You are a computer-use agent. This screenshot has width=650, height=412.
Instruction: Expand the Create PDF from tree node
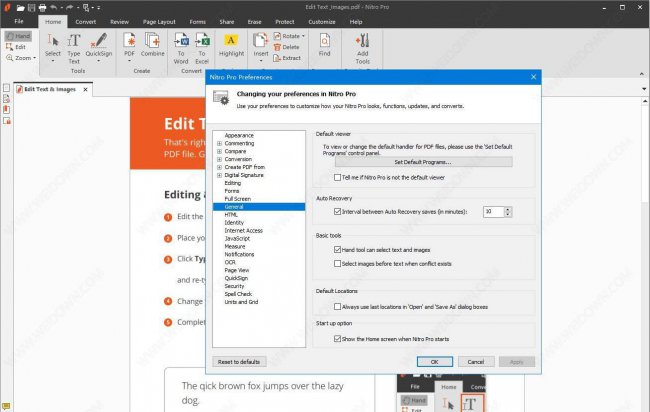point(219,167)
